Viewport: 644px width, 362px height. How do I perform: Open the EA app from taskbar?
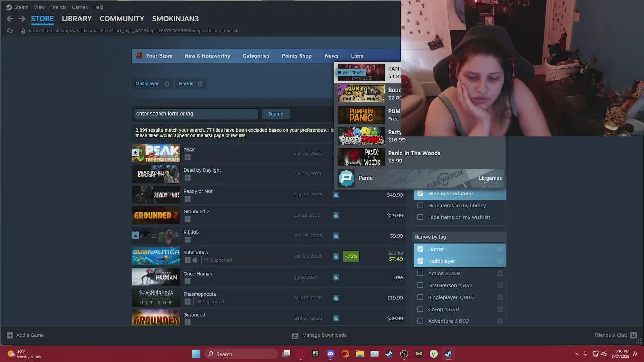345,354
